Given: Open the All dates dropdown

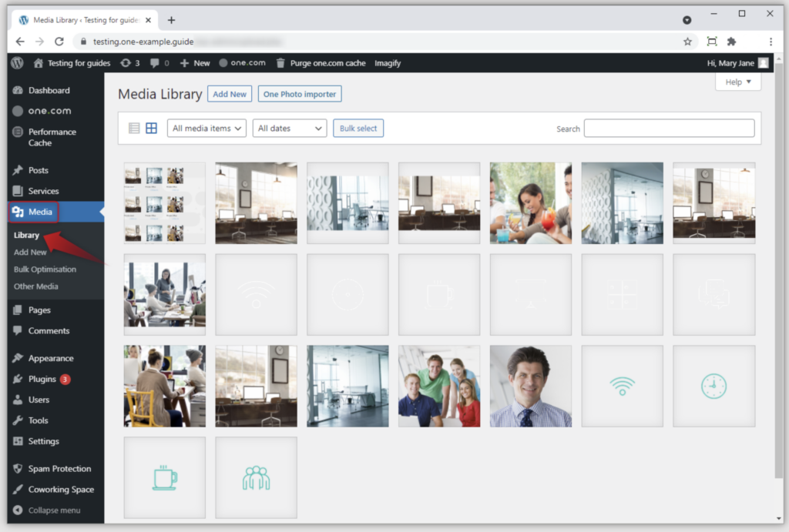Looking at the screenshot, I should pos(290,129).
